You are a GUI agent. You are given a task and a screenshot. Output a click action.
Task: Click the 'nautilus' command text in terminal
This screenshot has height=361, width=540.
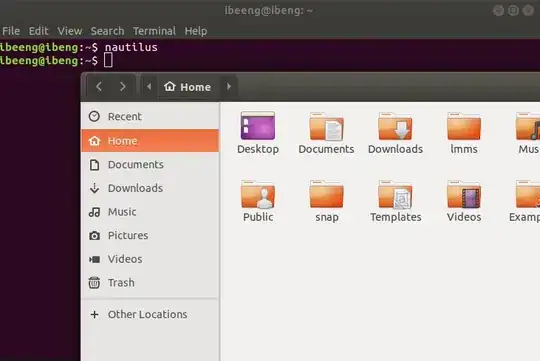tap(131, 47)
